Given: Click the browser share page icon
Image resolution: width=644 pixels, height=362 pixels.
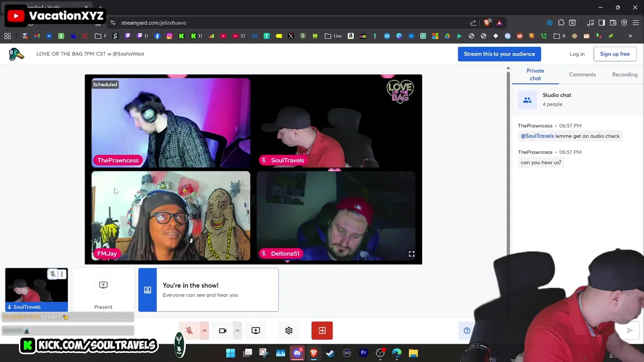Looking at the screenshot, I should click(x=473, y=23).
